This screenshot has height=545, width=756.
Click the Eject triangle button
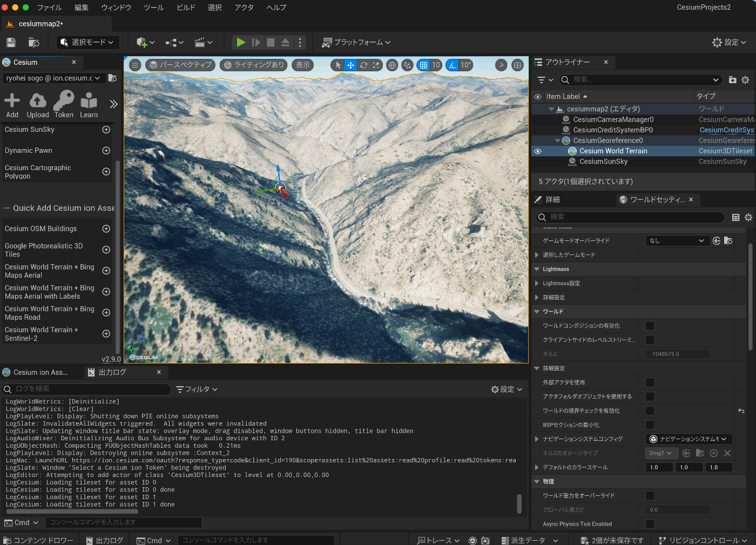[x=285, y=42]
